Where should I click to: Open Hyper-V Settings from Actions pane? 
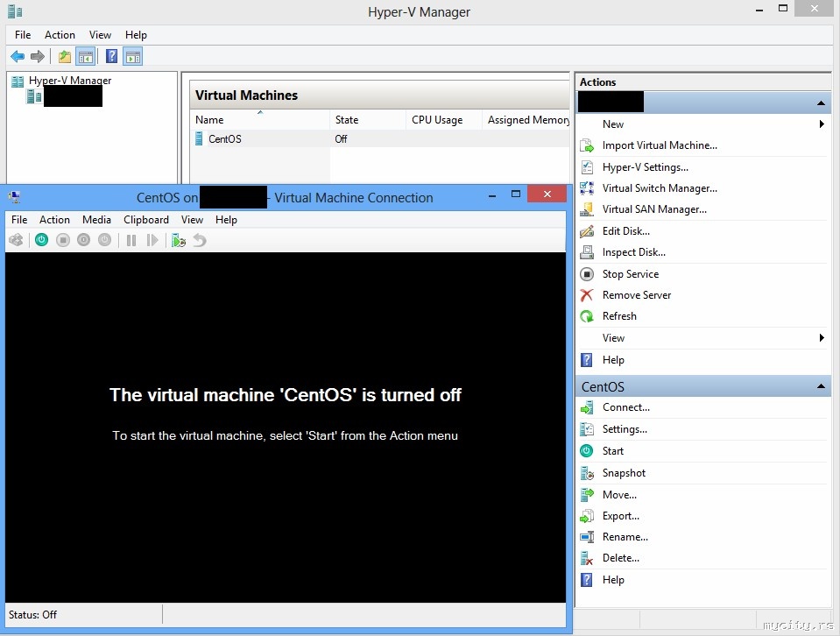coord(645,167)
